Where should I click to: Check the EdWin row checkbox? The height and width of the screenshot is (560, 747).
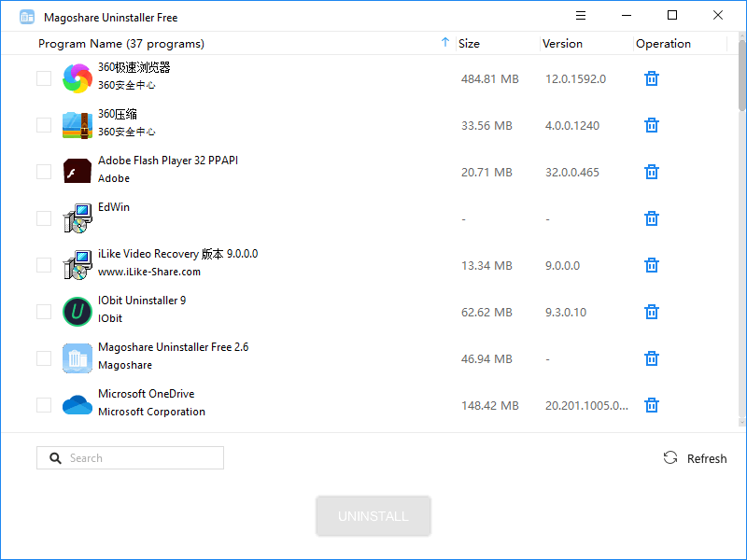point(44,218)
